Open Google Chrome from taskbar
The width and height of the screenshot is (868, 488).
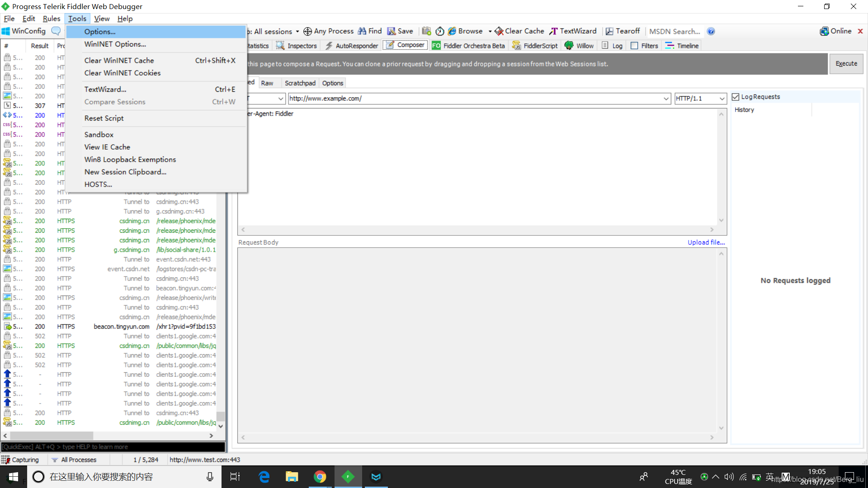[x=320, y=477]
